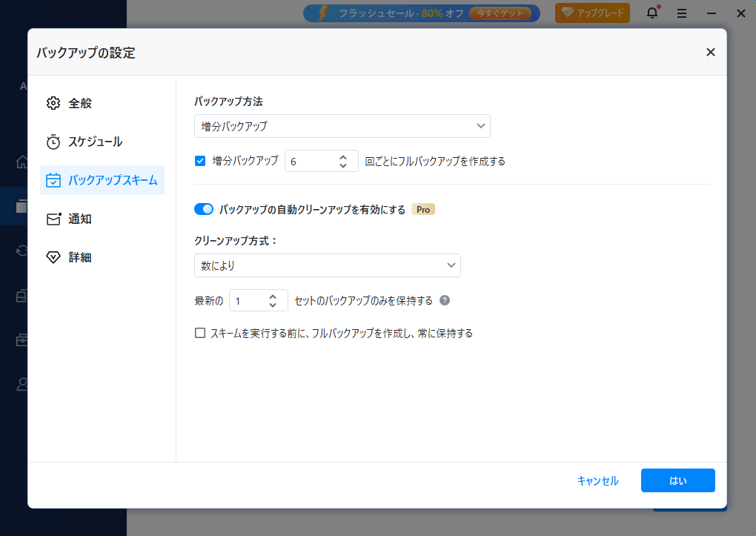Click the envelope icon beside 通知
The image size is (756, 536).
pyautogui.click(x=53, y=219)
